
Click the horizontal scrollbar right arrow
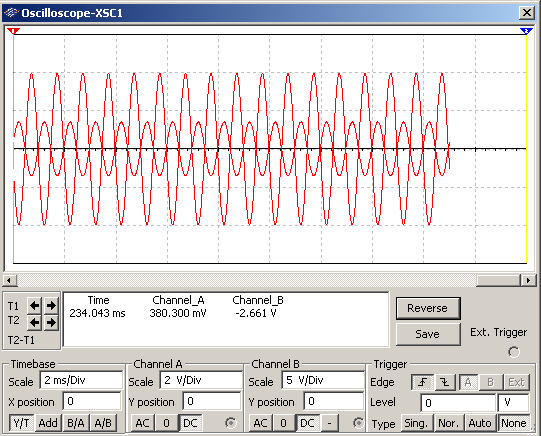pyautogui.click(x=528, y=280)
